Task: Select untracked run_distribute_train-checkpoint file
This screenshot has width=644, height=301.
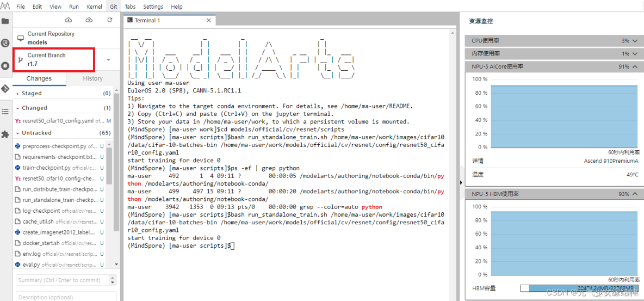Action: (59, 189)
